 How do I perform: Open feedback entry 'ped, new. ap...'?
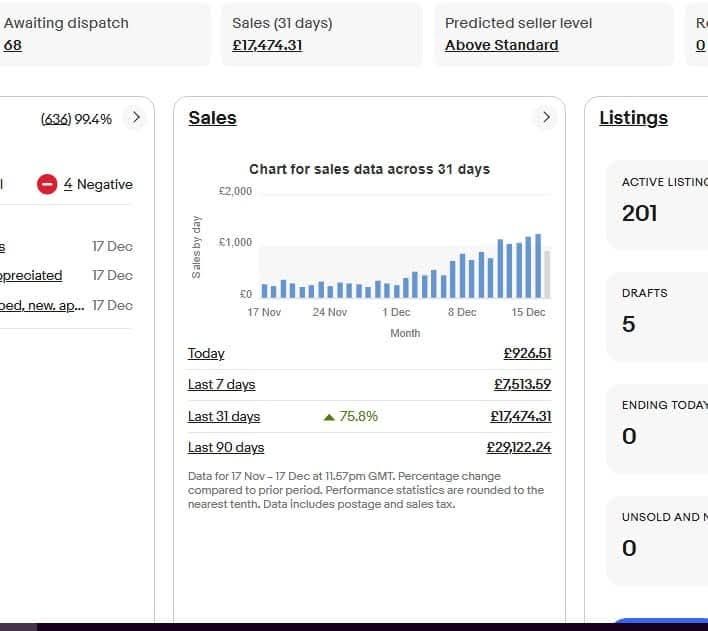click(x=42, y=306)
